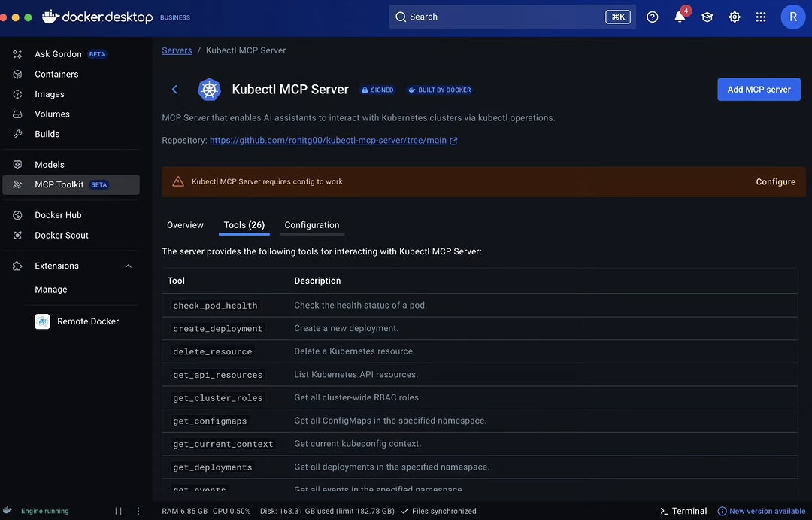Click the ⌘K shortcut badge
The width and height of the screenshot is (812, 520).
point(618,17)
